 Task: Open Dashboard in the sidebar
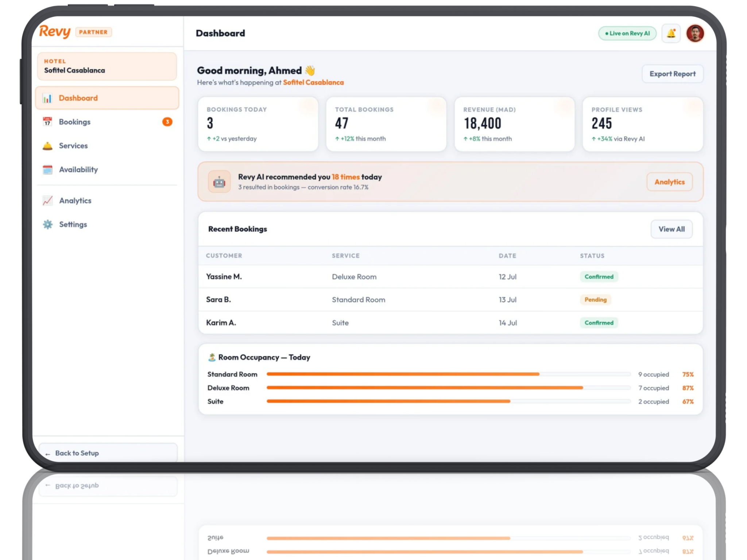pos(107,98)
